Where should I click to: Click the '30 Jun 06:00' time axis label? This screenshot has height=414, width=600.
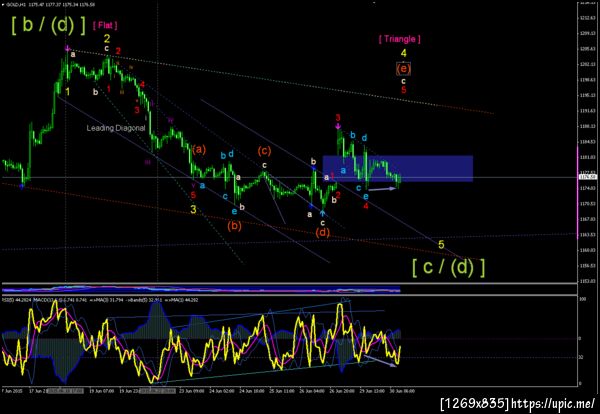click(402, 391)
